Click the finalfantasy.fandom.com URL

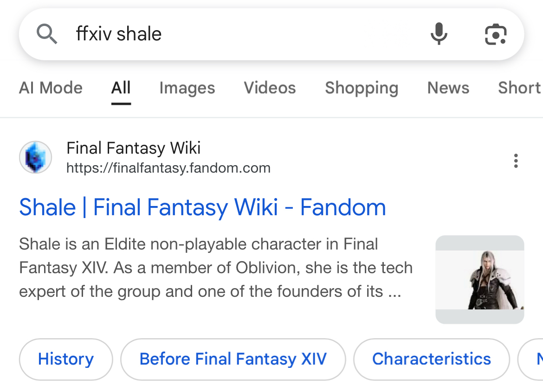point(168,168)
